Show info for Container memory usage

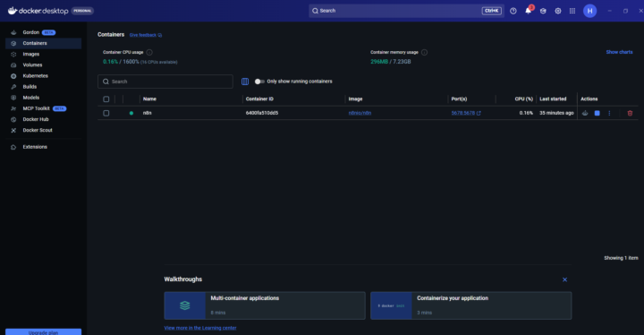(x=424, y=52)
